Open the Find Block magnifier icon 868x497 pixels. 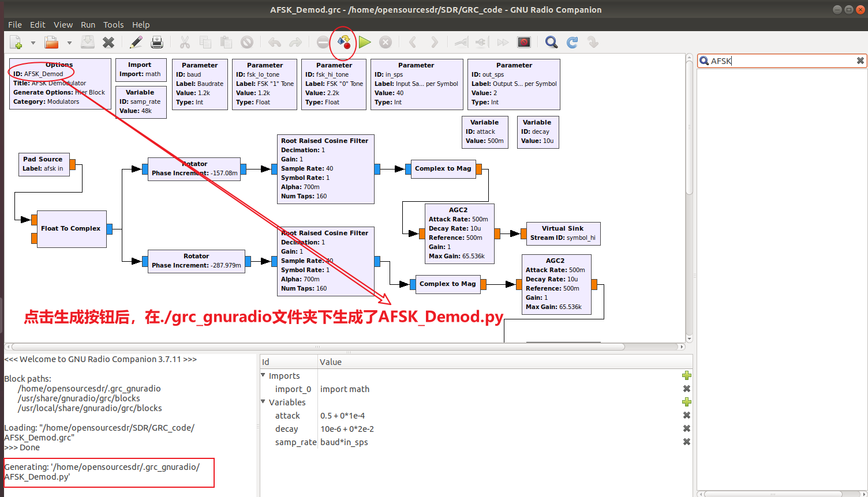click(x=551, y=42)
